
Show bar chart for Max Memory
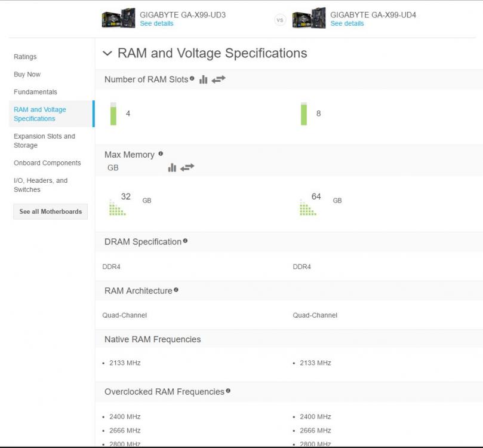(x=172, y=168)
